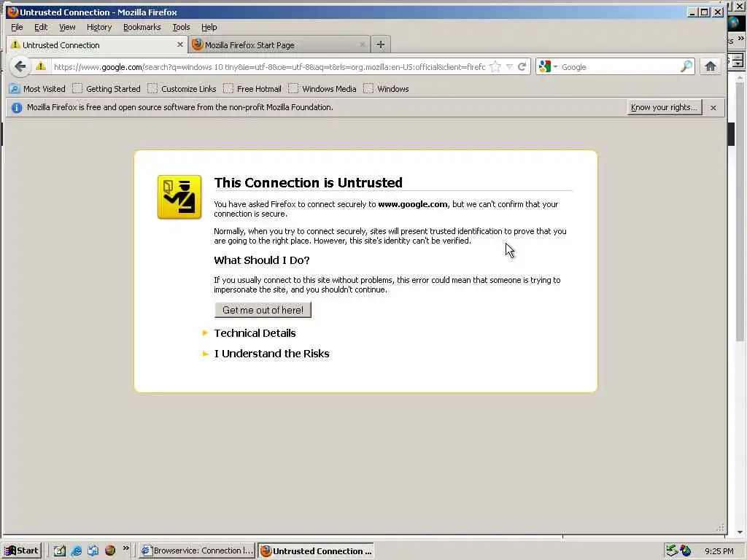Minimize the Firefox window

point(692,12)
